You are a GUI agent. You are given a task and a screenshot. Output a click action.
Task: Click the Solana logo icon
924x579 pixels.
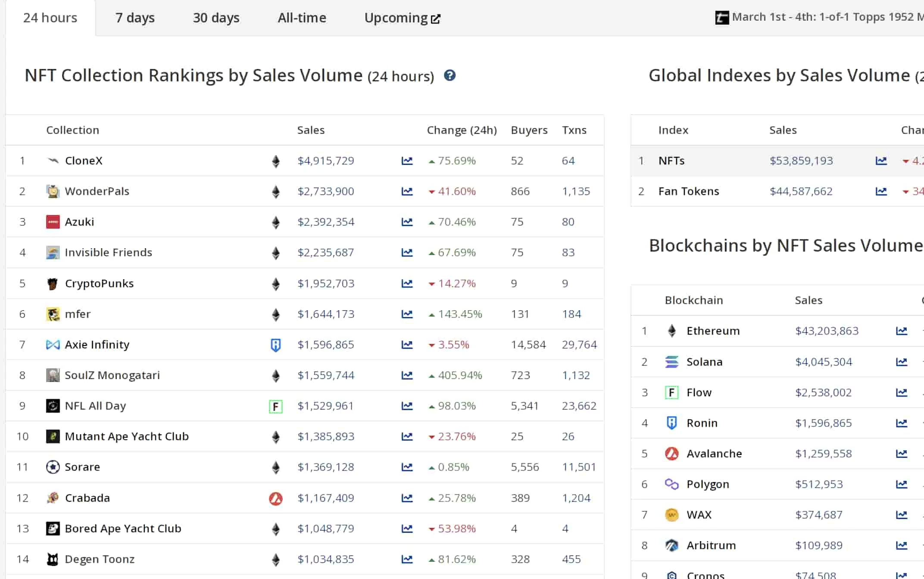(x=671, y=362)
